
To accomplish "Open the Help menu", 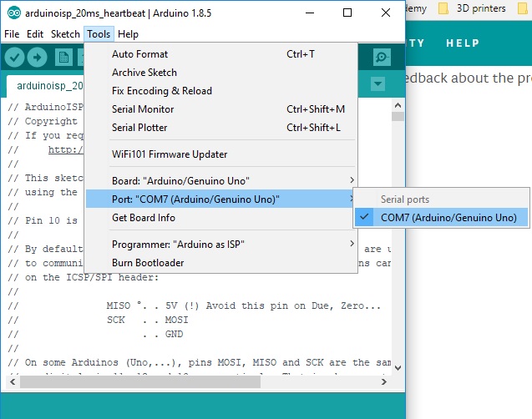I will click(128, 34).
